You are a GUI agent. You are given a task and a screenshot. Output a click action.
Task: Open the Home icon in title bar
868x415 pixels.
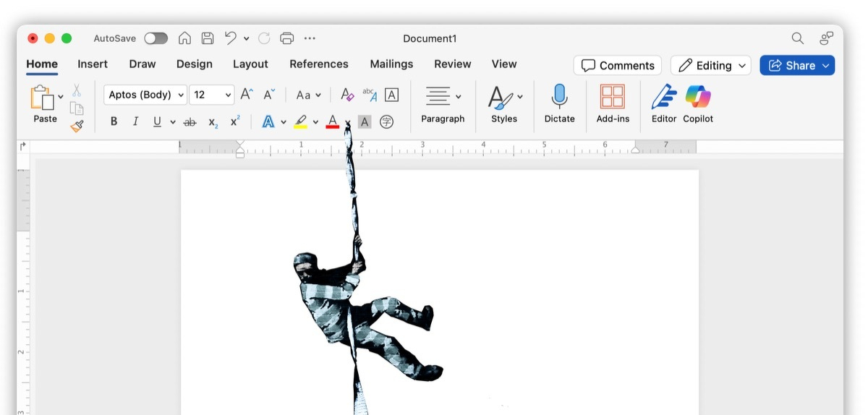pyautogui.click(x=185, y=38)
